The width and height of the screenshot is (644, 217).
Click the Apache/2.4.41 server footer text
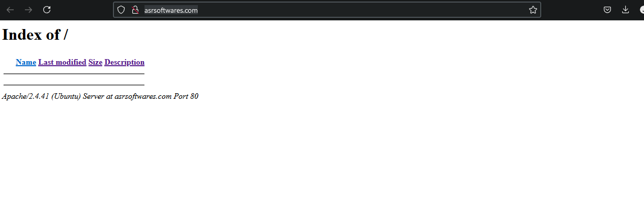coord(100,96)
